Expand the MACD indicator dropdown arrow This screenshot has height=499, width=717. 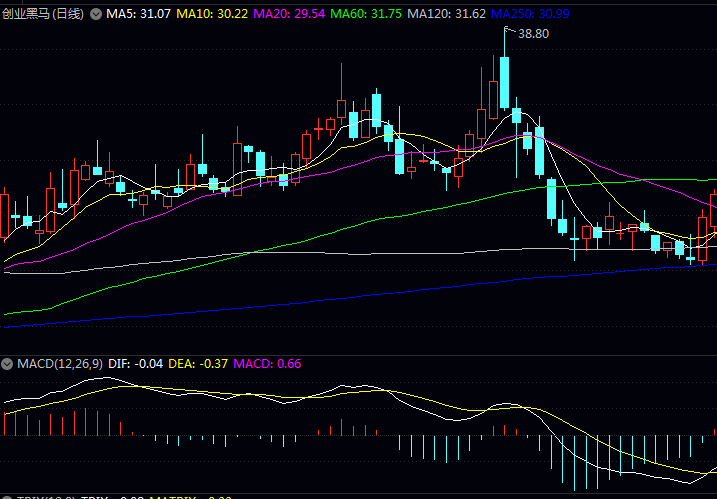point(8,363)
